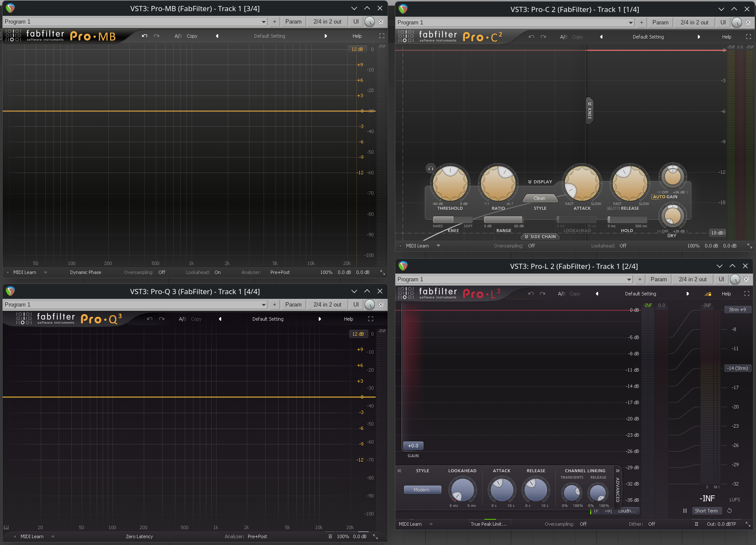
Task: Go to previous preset in Pro-MB
Action: point(217,36)
